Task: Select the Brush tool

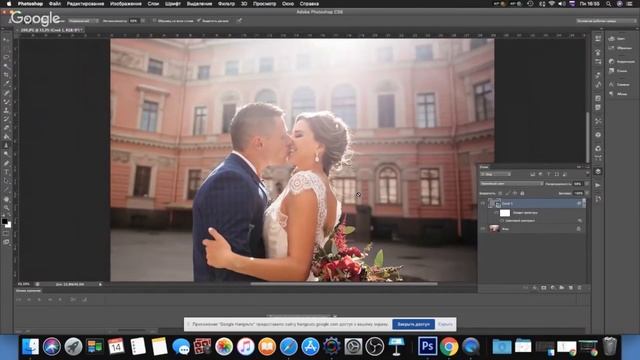Action: 6,101
